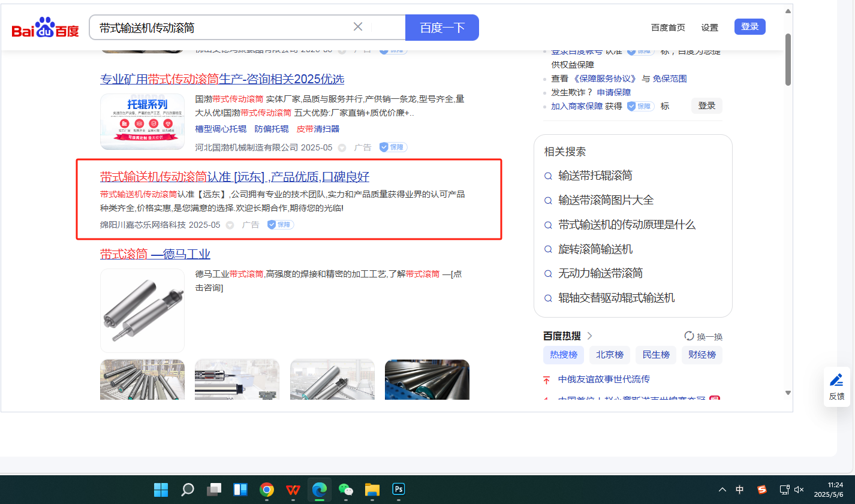Open WPS Office from the taskbar
The image size is (855, 504).
pos(293,490)
